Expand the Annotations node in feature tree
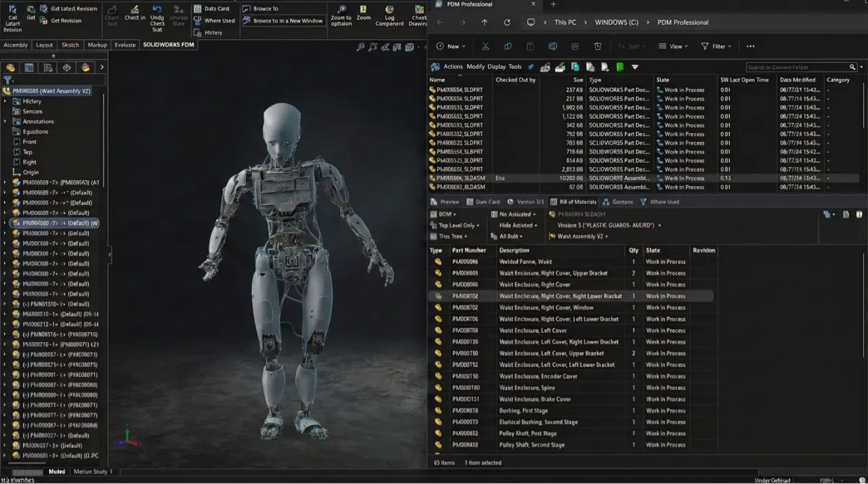 coord(5,122)
